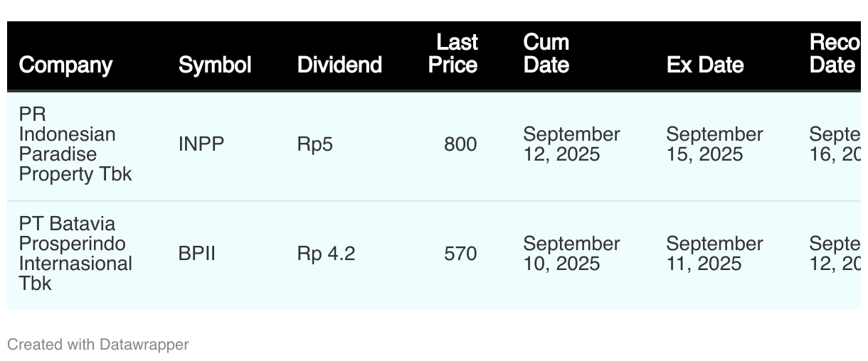Select the Symbol column header
The width and height of the screenshot is (868, 361).
[x=215, y=65]
